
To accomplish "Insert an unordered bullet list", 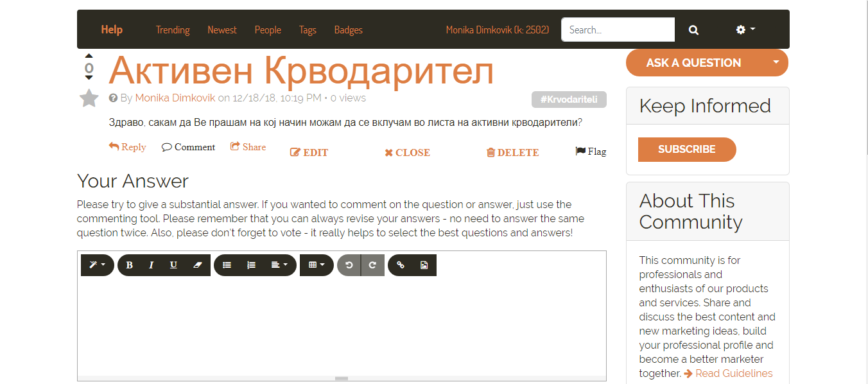I will tap(227, 265).
